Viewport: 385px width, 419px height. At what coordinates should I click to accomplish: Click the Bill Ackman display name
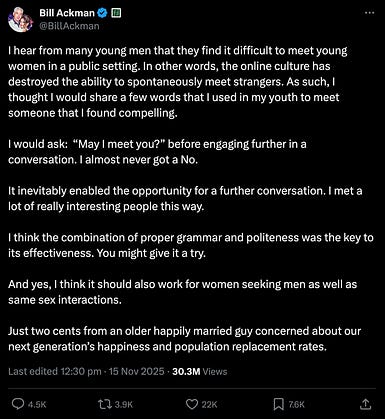coord(67,13)
